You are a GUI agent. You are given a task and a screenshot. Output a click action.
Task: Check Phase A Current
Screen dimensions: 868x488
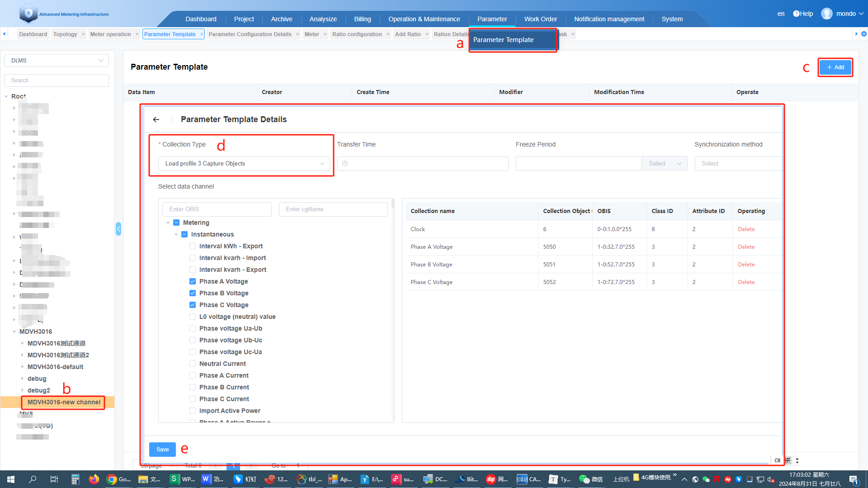point(193,375)
